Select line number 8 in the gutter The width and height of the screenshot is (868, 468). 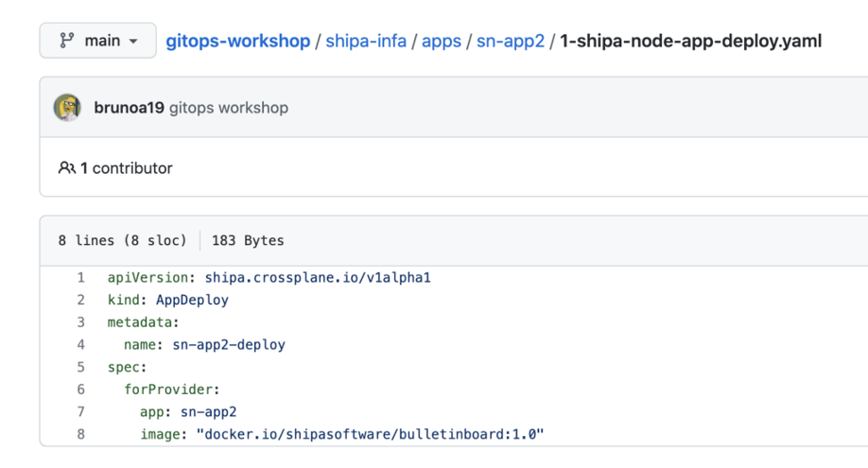coord(81,434)
